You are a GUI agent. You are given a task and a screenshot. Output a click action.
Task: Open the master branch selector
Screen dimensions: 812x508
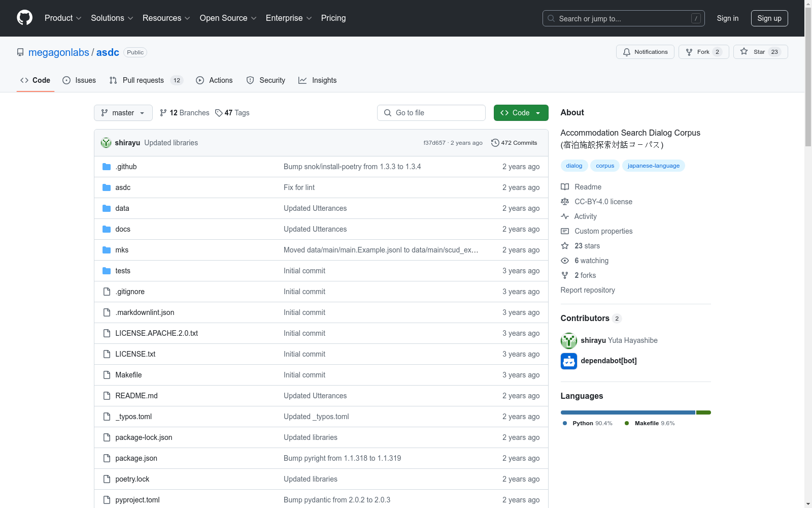tap(123, 113)
